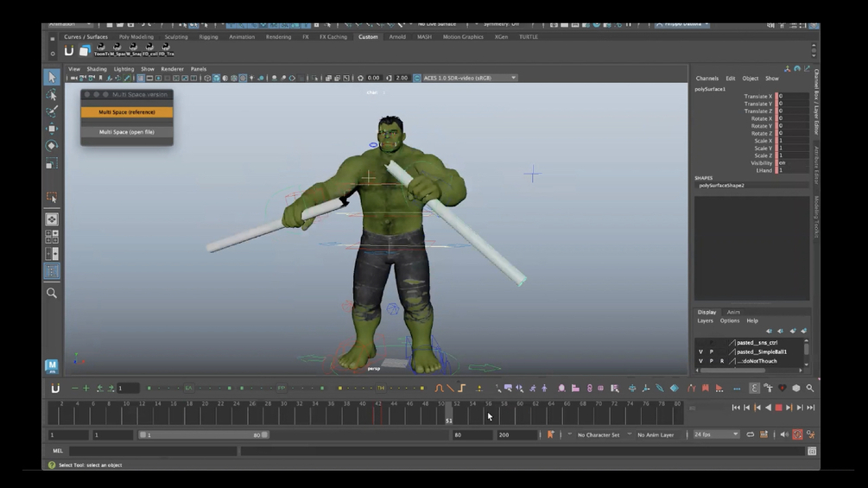The width and height of the screenshot is (868, 488).
Task: Play animation backwards
Action: click(768, 408)
